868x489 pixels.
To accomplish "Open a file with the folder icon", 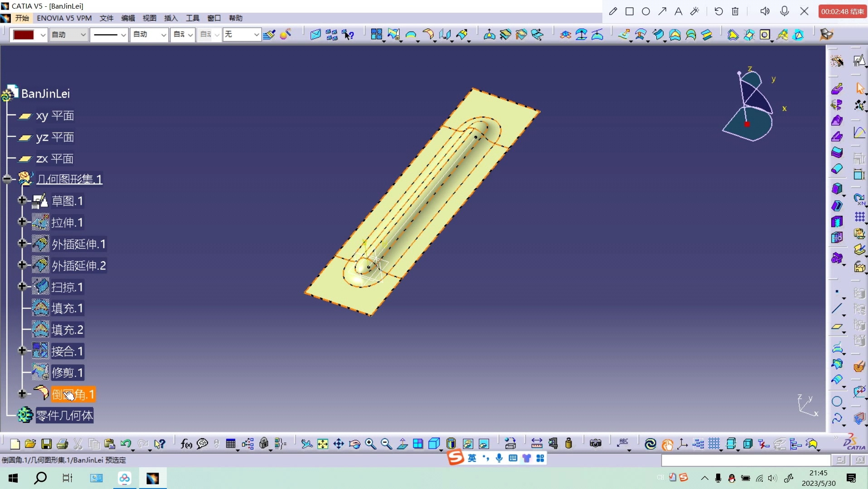I will (30, 444).
